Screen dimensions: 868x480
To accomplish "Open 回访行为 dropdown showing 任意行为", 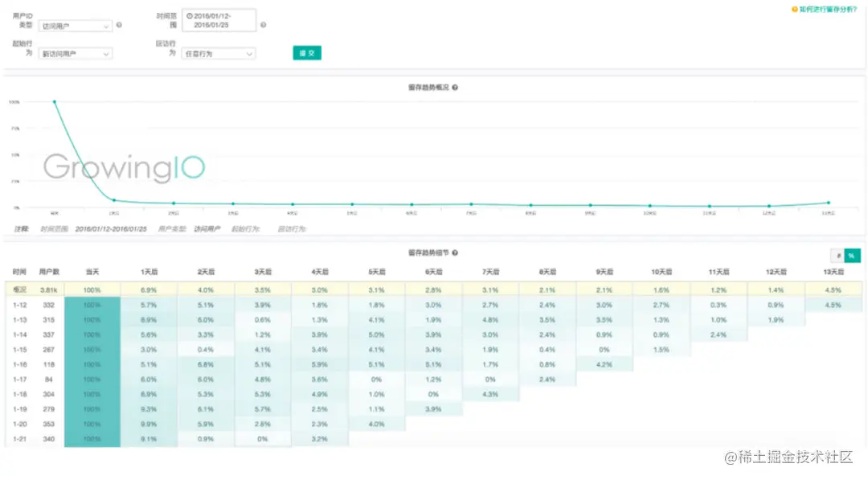I will tap(218, 54).
